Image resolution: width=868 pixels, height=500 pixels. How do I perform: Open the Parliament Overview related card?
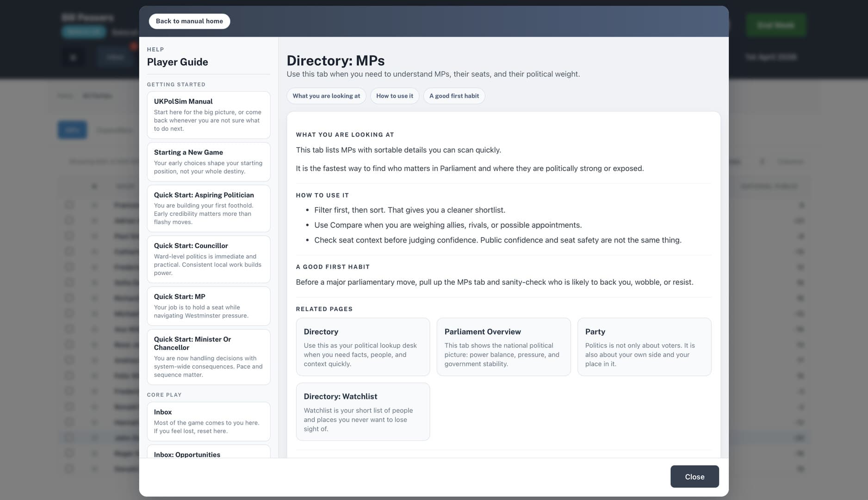(x=503, y=347)
